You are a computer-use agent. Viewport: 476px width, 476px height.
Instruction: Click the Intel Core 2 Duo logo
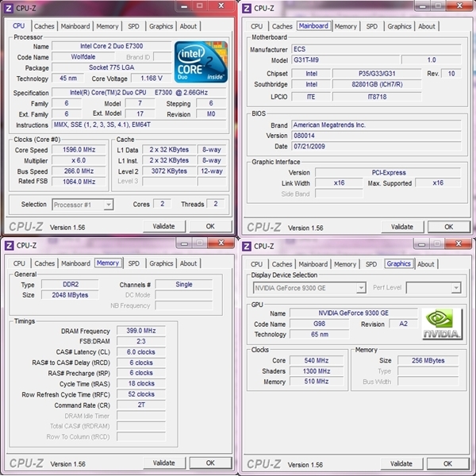201,62
